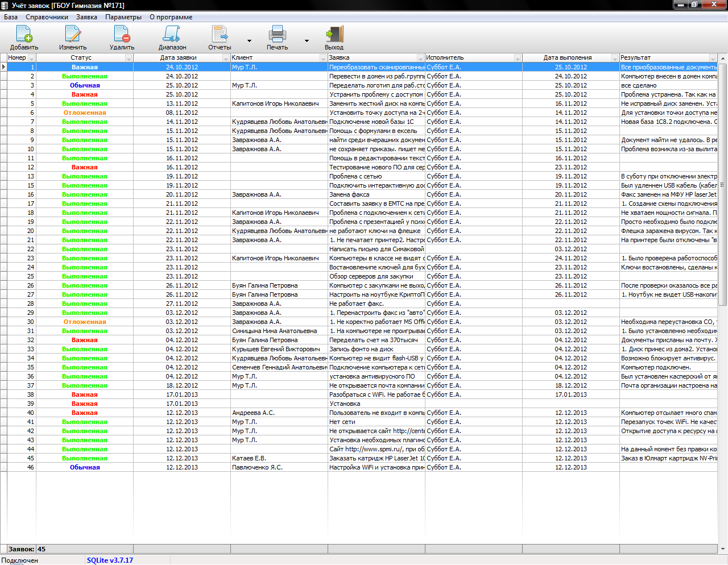The width and height of the screenshot is (728, 565).
Task: Click the request 'Не работает факс.' cell
Action: click(x=377, y=304)
